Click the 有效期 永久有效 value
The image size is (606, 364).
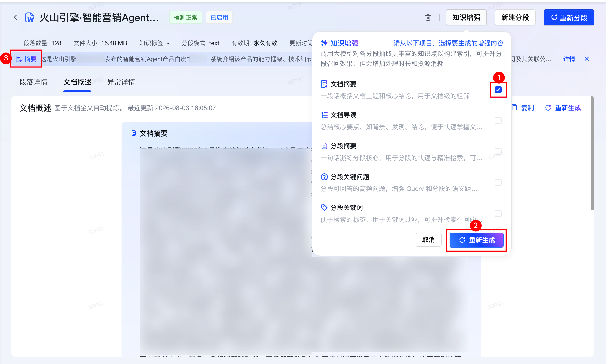point(265,43)
